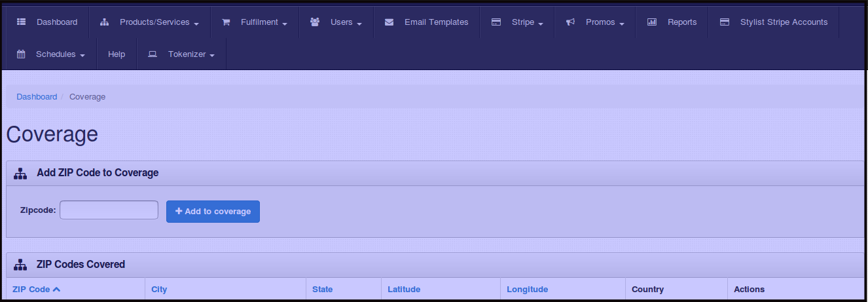Expand the Stripe dropdown caret

[x=541, y=24]
